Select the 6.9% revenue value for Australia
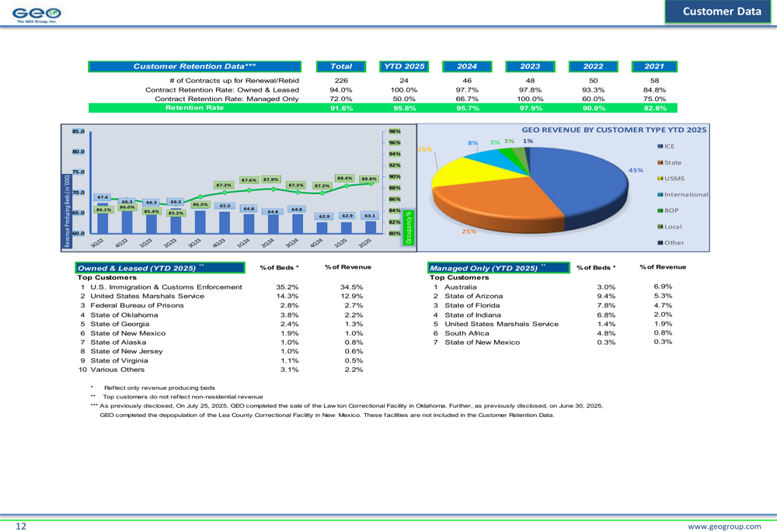This screenshot has width=777, height=532. click(x=663, y=287)
